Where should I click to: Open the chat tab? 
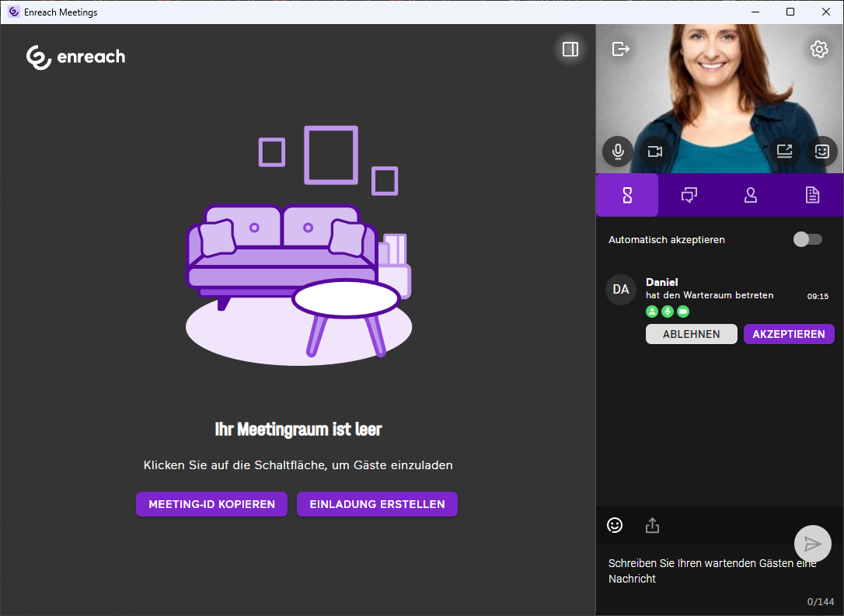(x=689, y=195)
